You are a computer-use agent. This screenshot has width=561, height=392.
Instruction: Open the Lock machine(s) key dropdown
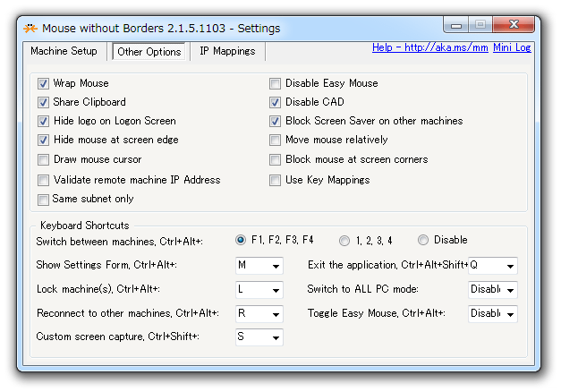click(259, 290)
